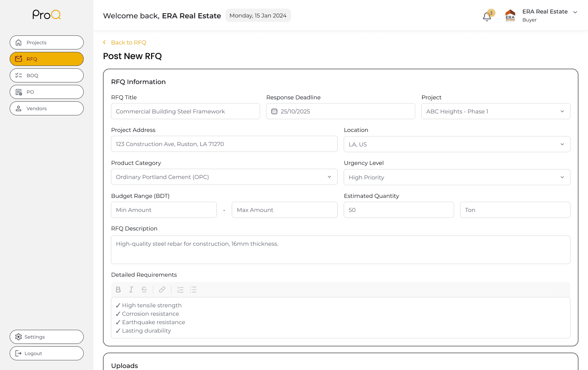
Task: Expand the Urgency Level dropdown
Action: pos(562,177)
